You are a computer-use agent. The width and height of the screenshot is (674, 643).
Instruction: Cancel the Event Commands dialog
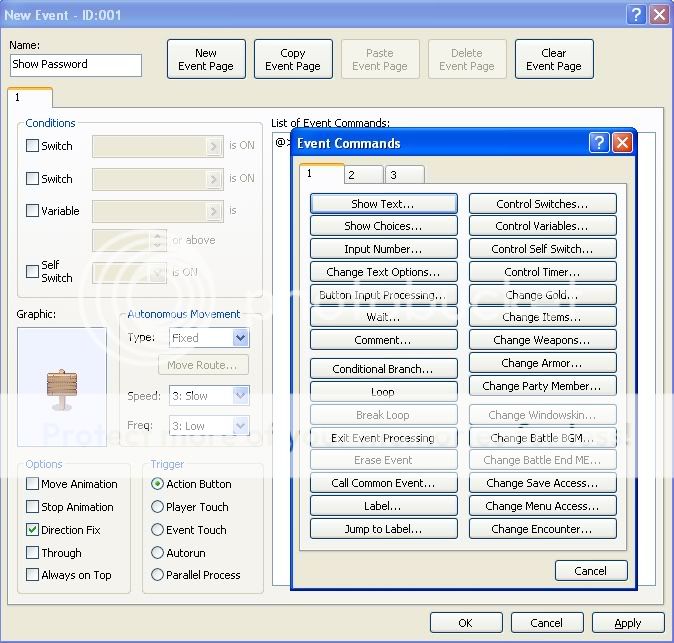(591, 571)
